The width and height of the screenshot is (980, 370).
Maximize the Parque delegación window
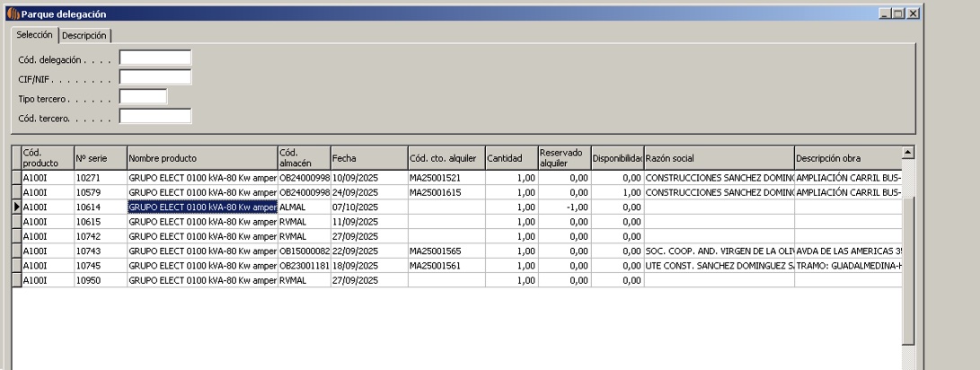tap(899, 14)
